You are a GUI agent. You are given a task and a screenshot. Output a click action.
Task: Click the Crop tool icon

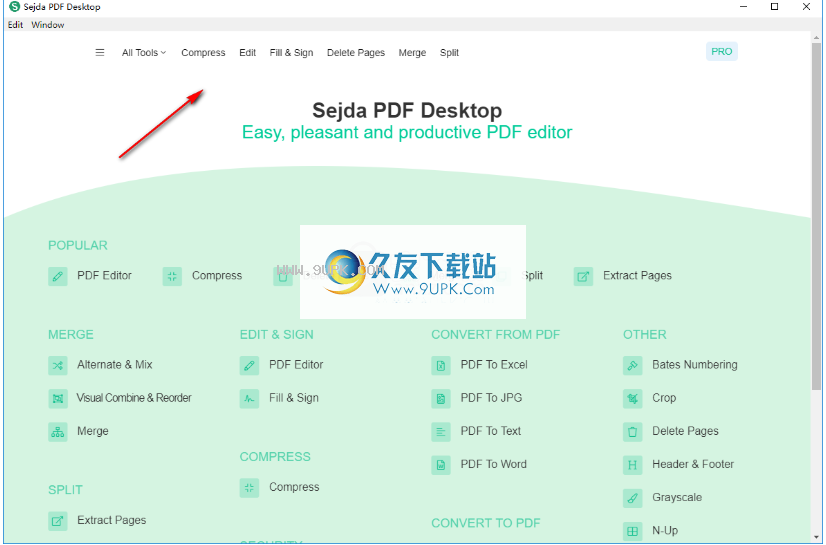[x=633, y=398]
